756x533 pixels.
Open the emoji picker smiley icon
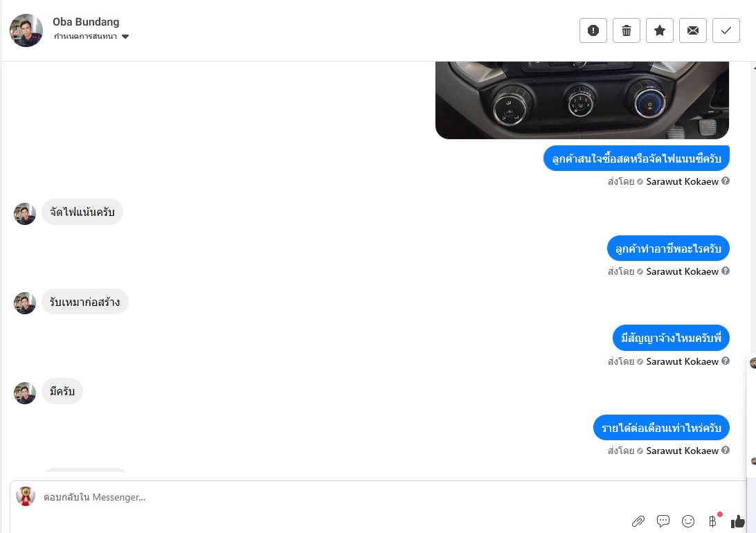(688, 521)
